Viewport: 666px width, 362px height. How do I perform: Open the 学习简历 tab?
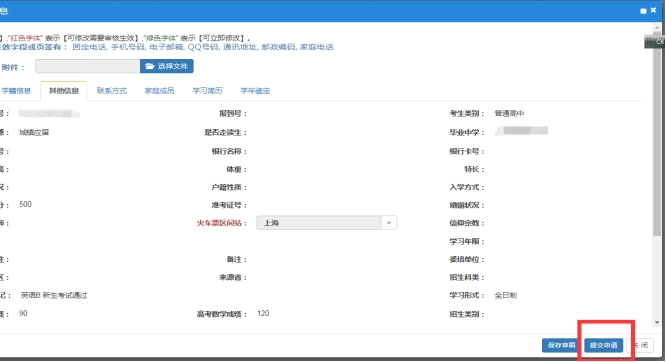click(207, 90)
